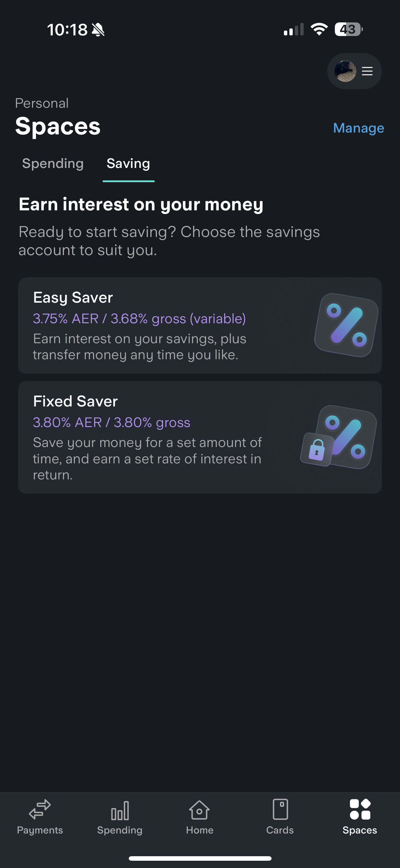This screenshot has width=400, height=868.
Task: Tap the Easy Saver percent icon
Action: [346, 325]
